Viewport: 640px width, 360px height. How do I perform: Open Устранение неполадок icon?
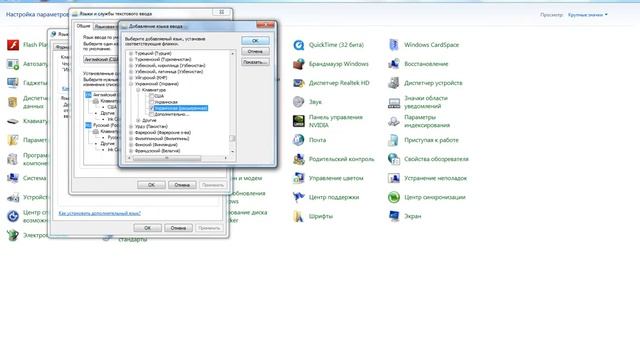[x=394, y=178]
